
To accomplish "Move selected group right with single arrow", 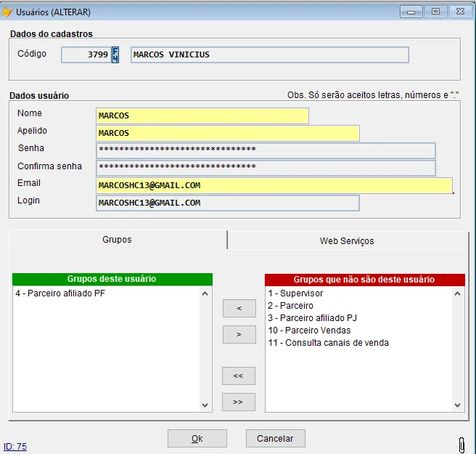I will (239, 335).
